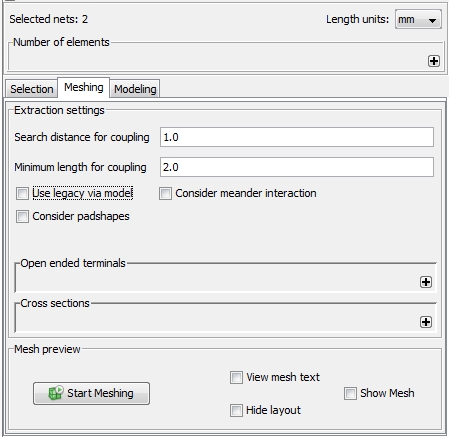
Task: Click the green mesh icon on Start Meshing
Action: 56,393
